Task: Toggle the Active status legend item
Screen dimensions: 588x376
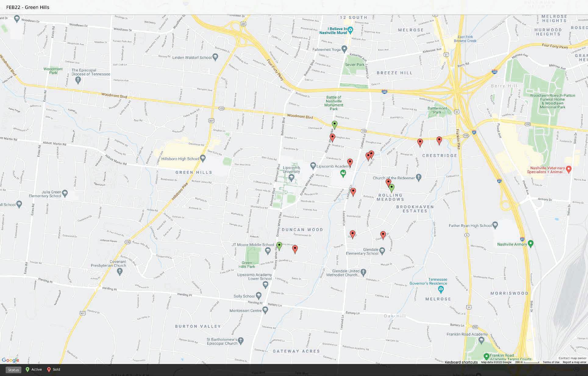Action: click(x=34, y=370)
